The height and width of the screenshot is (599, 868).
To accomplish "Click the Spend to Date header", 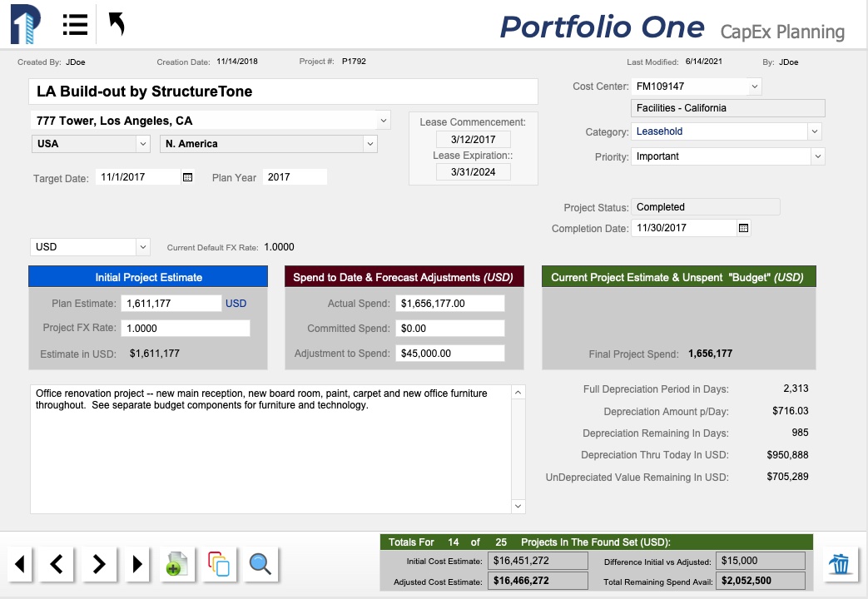I will click(404, 277).
